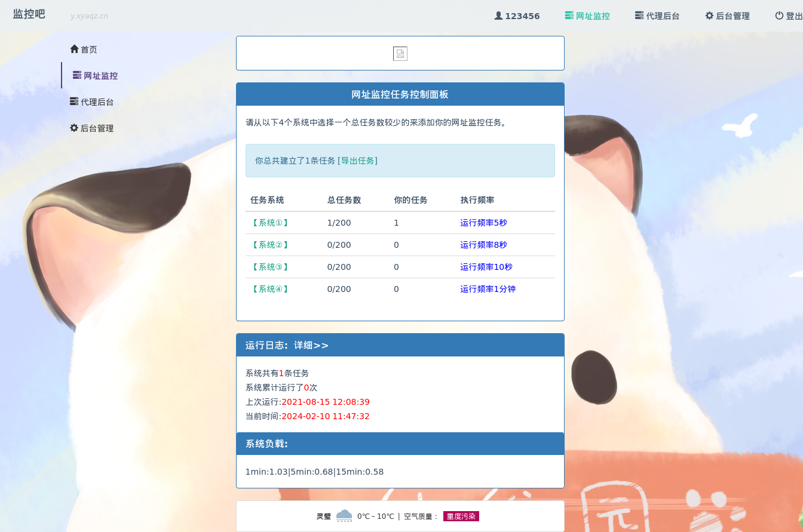Click the power icon beside 登出
This screenshot has width=803, height=532.
(779, 16)
